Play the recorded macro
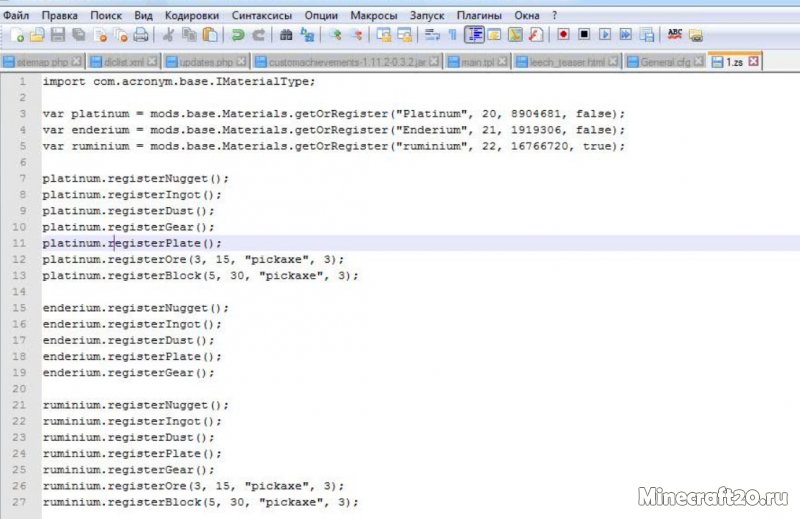The width and height of the screenshot is (800, 519). pyautogui.click(x=605, y=35)
